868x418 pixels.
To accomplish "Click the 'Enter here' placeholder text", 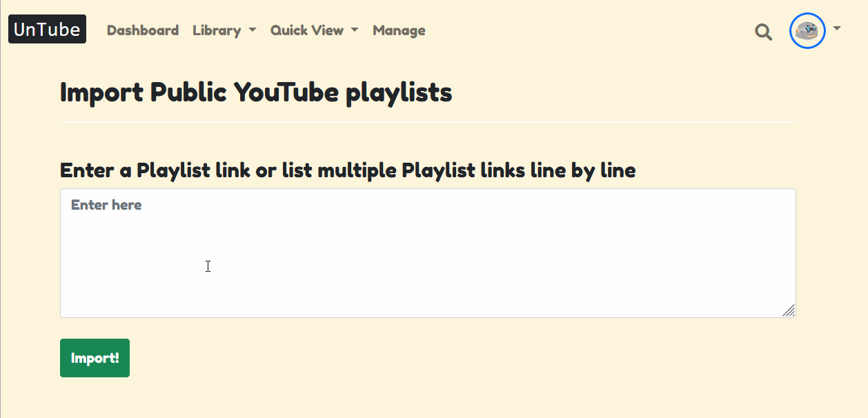I will [x=106, y=205].
